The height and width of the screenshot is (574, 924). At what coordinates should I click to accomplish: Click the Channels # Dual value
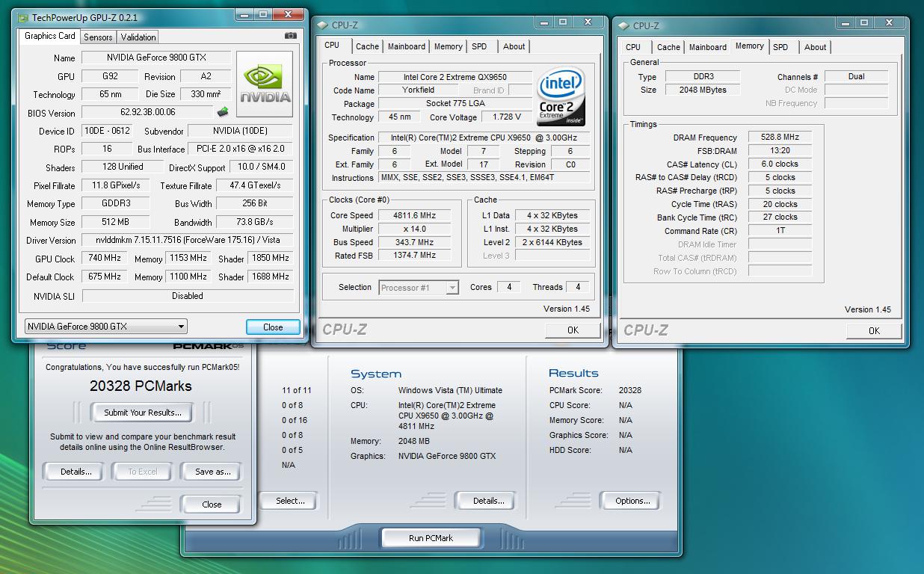[857, 76]
